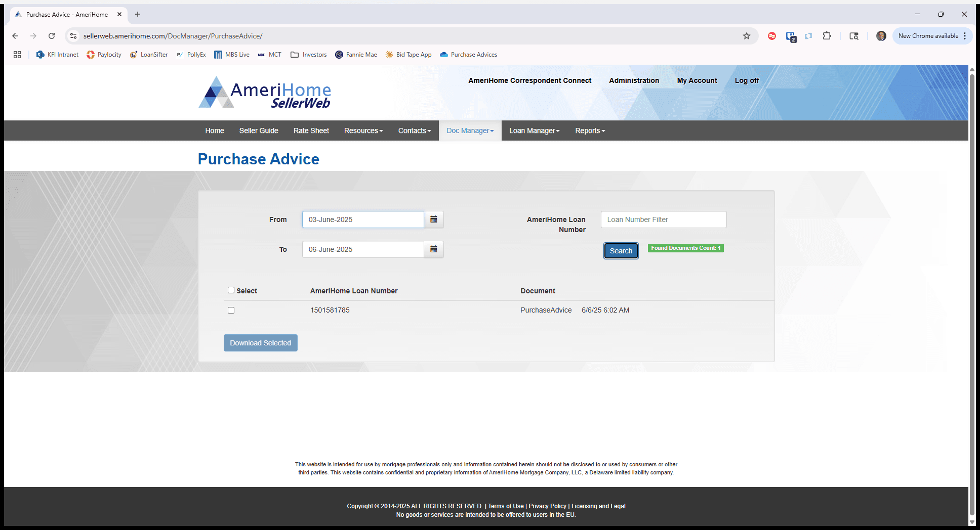Screen dimensions: 980x530
Task: Open Paylocity bookmark
Action: coord(104,55)
